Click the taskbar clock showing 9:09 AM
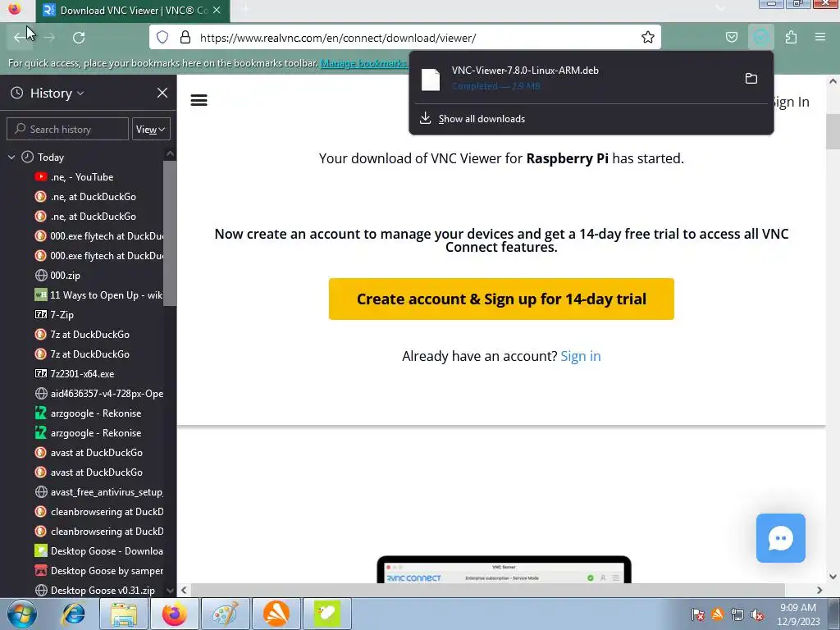This screenshot has width=840, height=630. pyautogui.click(x=798, y=614)
